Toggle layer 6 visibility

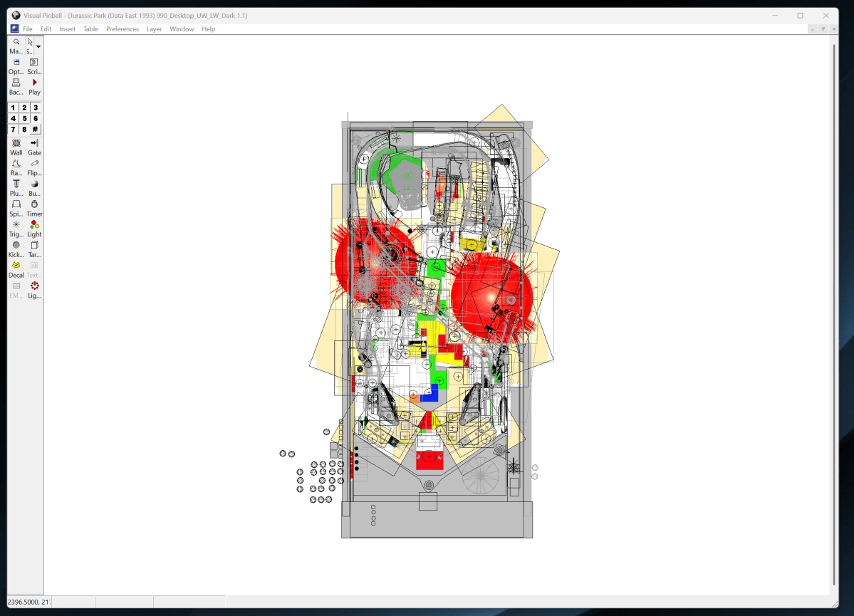point(36,118)
